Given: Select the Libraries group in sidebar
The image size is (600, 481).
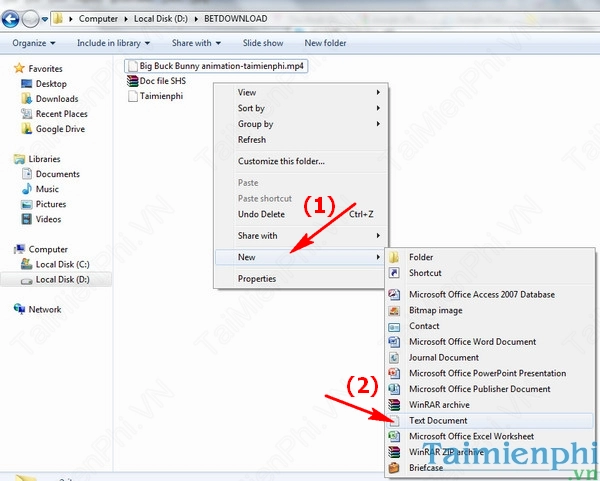Looking at the screenshot, I should coord(44,159).
